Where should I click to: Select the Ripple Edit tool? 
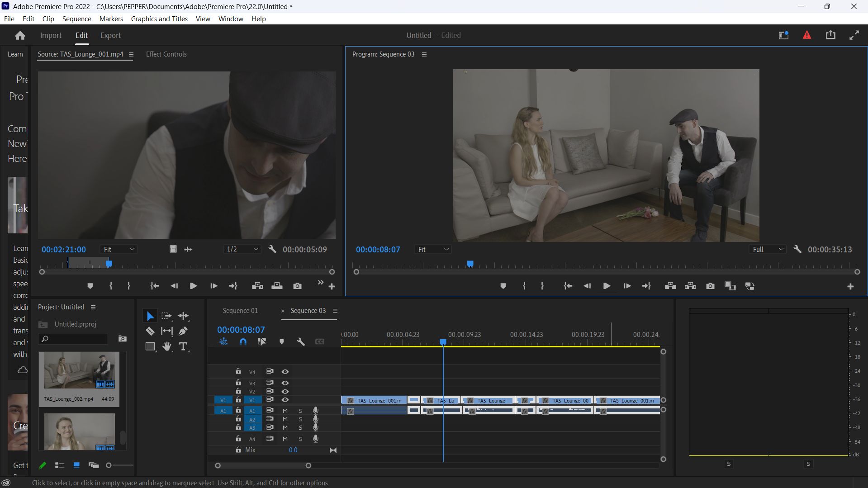pos(183,316)
